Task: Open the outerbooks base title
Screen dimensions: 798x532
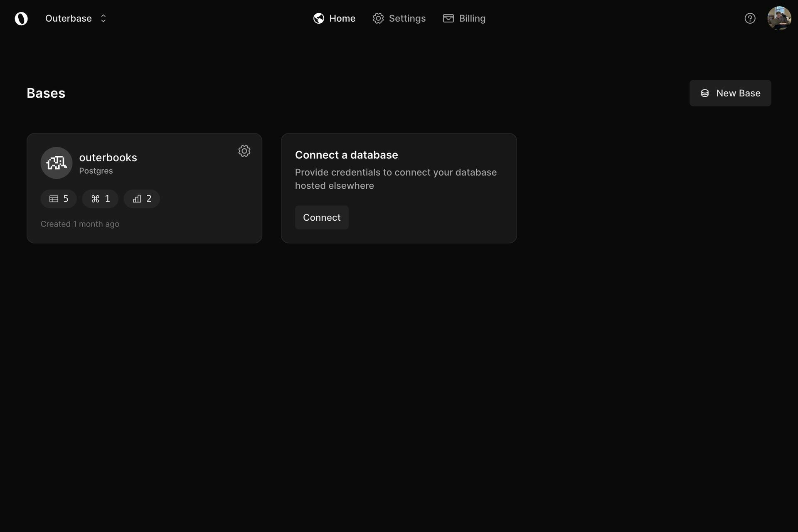Action: 108,158
